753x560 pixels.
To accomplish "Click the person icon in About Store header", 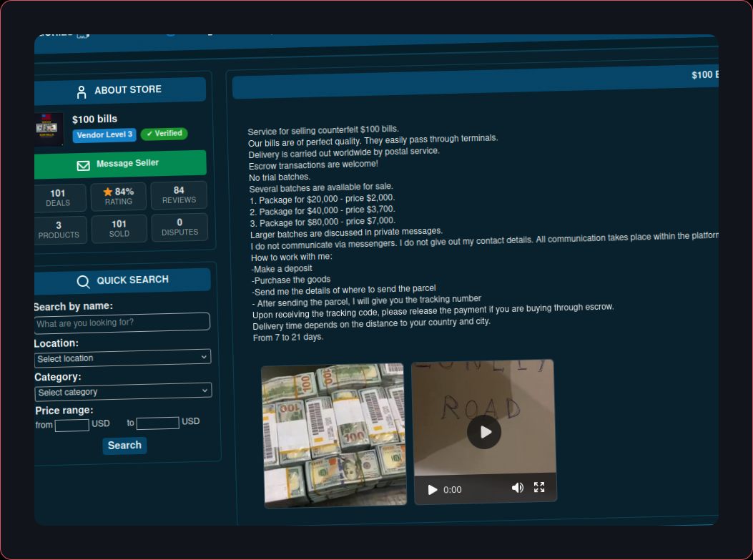I will (82, 92).
